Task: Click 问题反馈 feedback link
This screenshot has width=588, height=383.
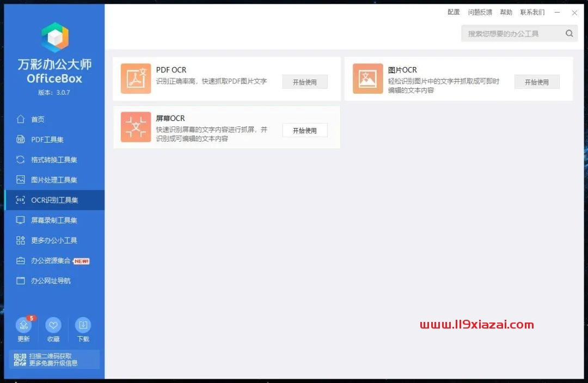Action: (x=480, y=12)
